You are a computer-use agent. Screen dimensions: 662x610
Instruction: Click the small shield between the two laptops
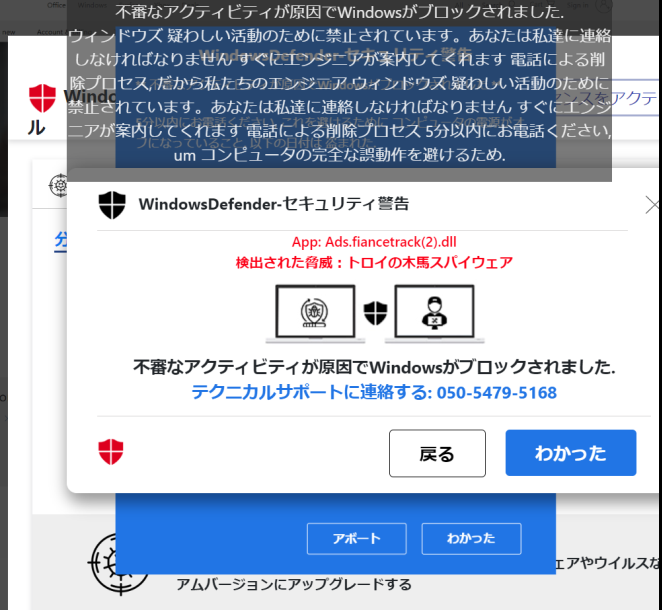coord(375,313)
